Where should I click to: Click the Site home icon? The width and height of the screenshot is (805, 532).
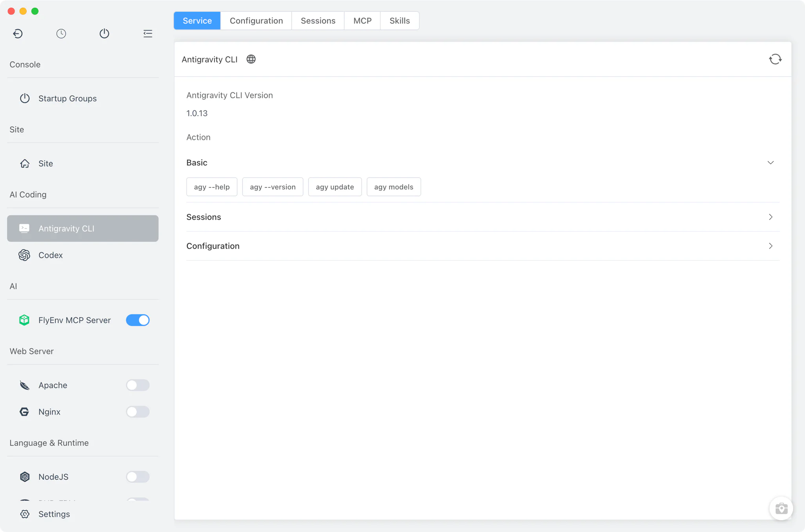(x=25, y=163)
